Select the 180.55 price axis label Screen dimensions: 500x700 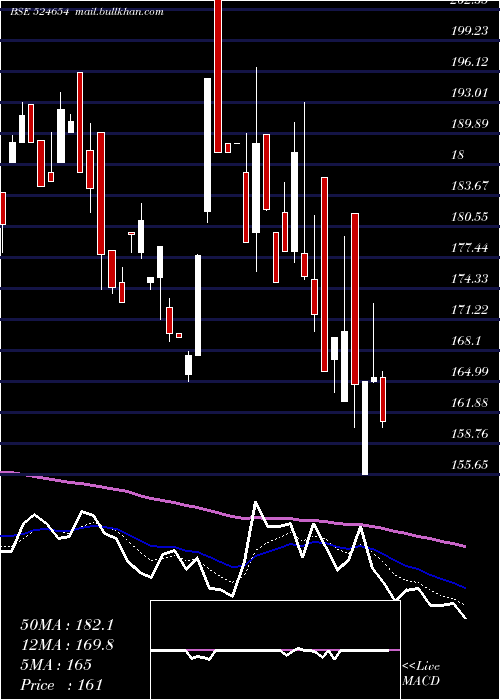[470, 217]
